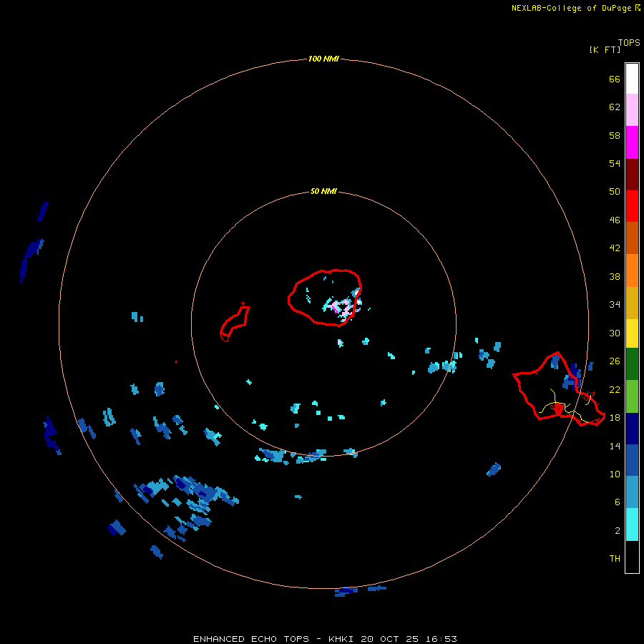Viewport: 644px width, 644px height.
Task: Click the legend value 10
Action: point(615,474)
